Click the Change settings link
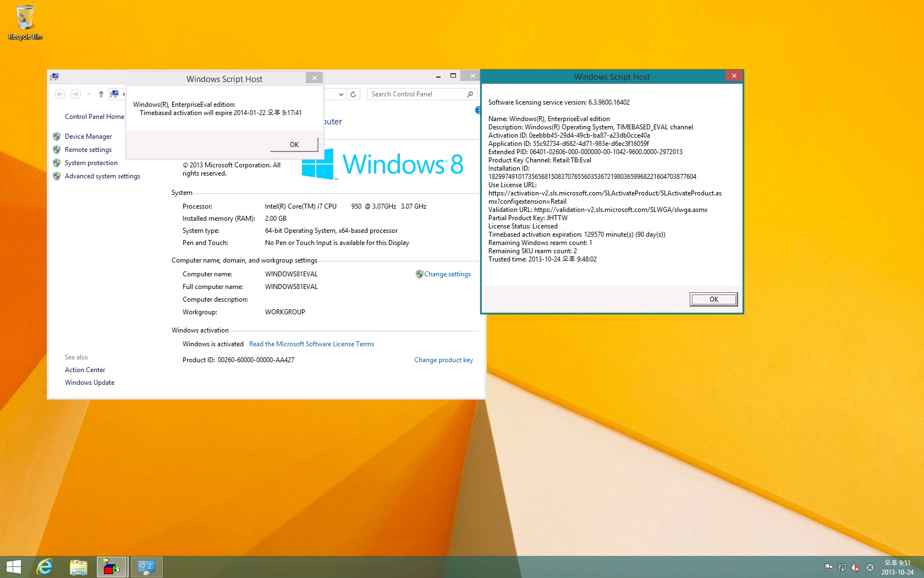The image size is (924, 578). point(447,274)
